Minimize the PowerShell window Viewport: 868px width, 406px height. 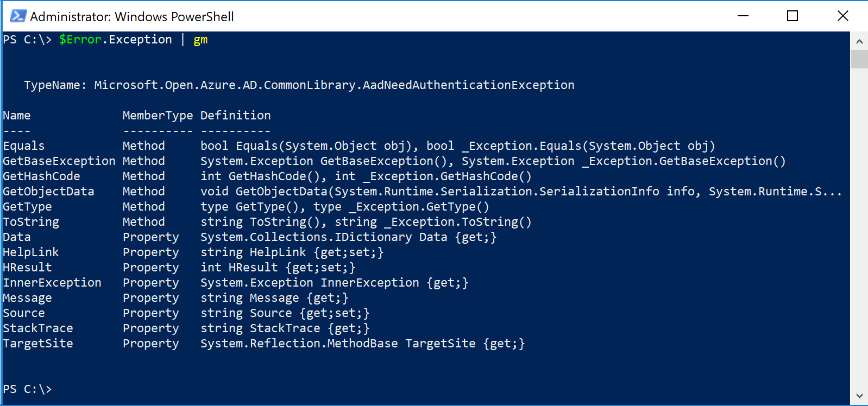click(x=742, y=16)
